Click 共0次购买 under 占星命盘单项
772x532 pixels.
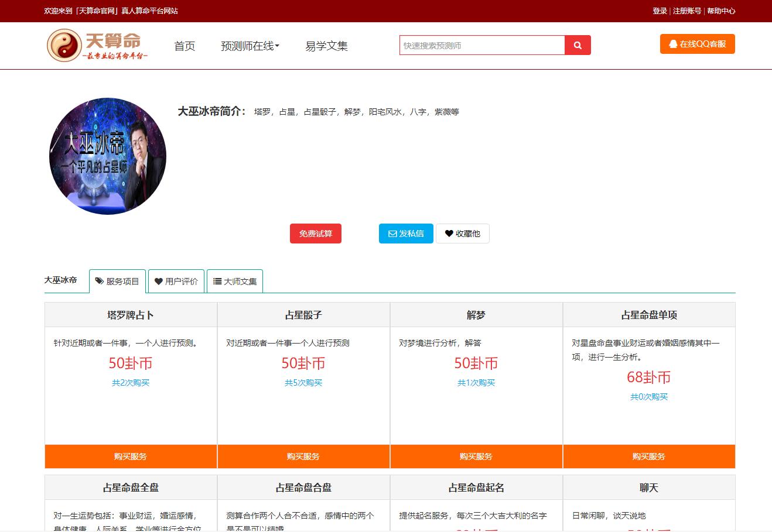[x=649, y=397]
